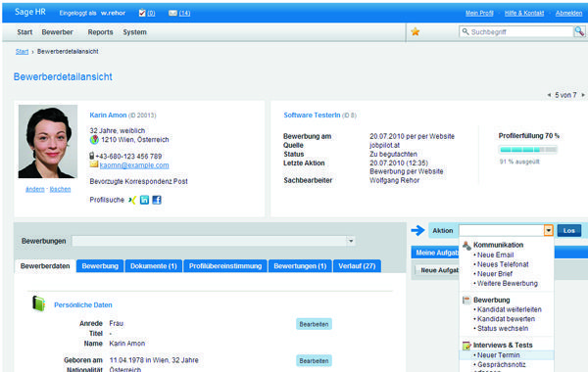
Task: Switch to the Verlauf (27) tab
Action: [x=357, y=266]
